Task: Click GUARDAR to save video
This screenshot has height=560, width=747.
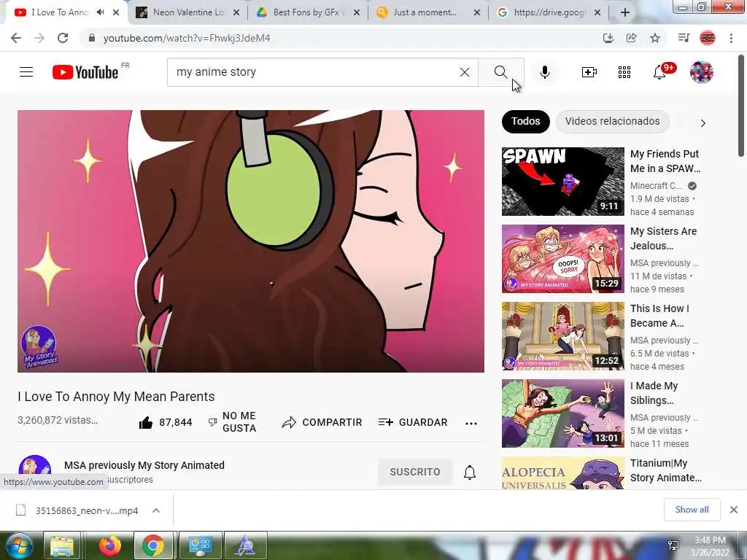Action: click(x=413, y=422)
